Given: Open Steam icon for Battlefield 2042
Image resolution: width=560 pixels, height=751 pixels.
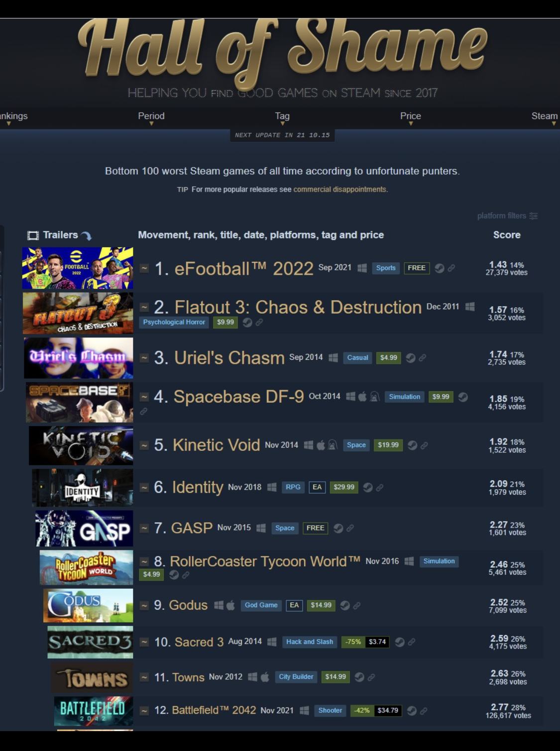Looking at the screenshot, I should tap(411, 711).
